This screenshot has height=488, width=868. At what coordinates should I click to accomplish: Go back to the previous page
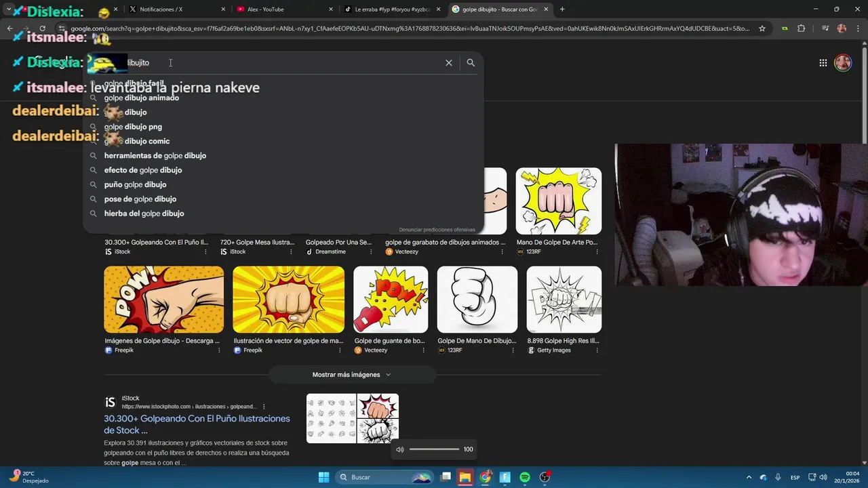click(x=9, y=28)
